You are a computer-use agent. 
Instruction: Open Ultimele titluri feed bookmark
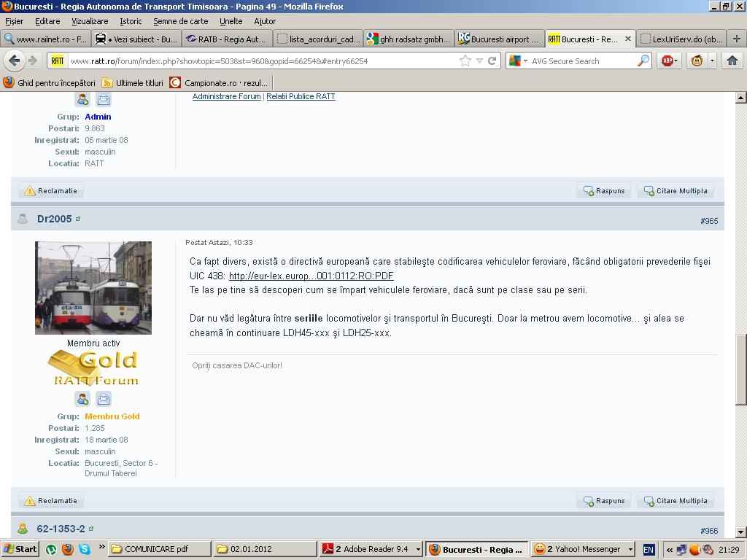point(133,83)
